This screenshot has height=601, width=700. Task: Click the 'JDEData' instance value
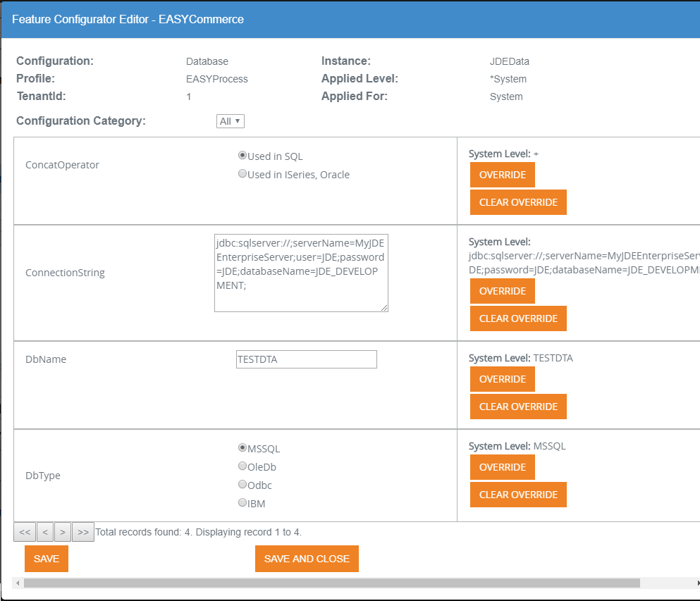click(x=510, y=61)
